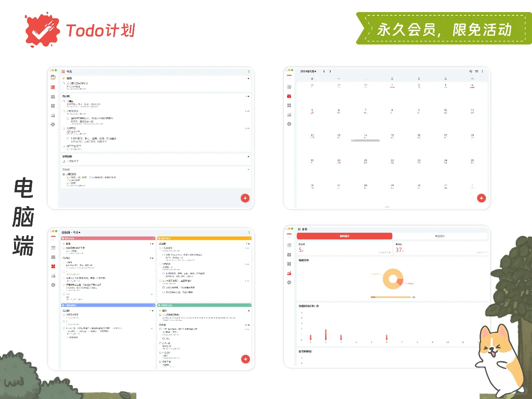The image size is (532, 399).
Task: Select the 事件统计 tab
Action: coord(344,236)
